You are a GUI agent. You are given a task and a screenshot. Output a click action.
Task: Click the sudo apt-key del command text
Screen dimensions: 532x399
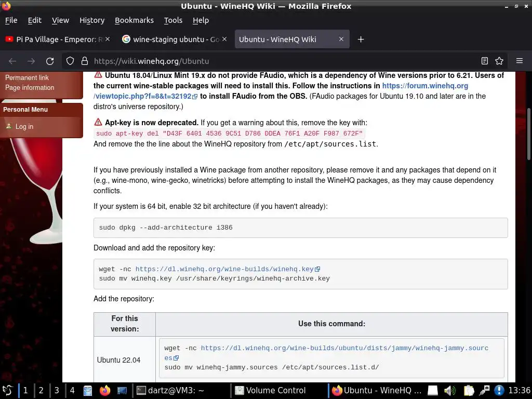coord(229,134)
